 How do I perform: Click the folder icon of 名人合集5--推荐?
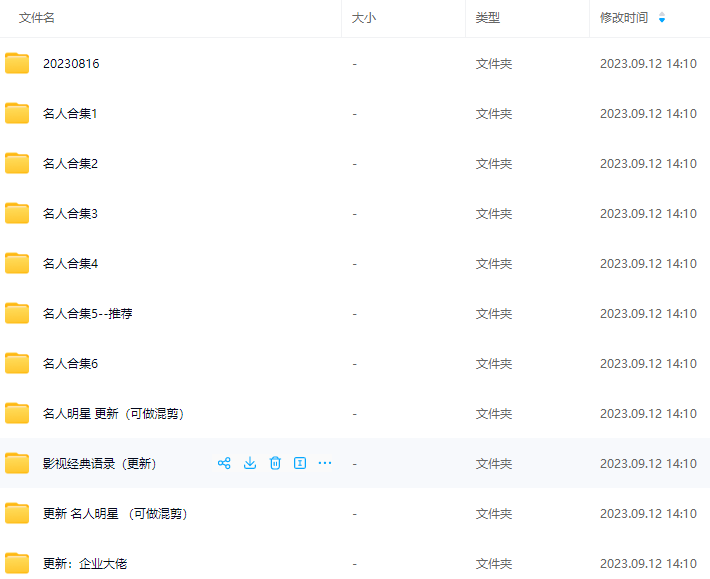tap(17, 314)
